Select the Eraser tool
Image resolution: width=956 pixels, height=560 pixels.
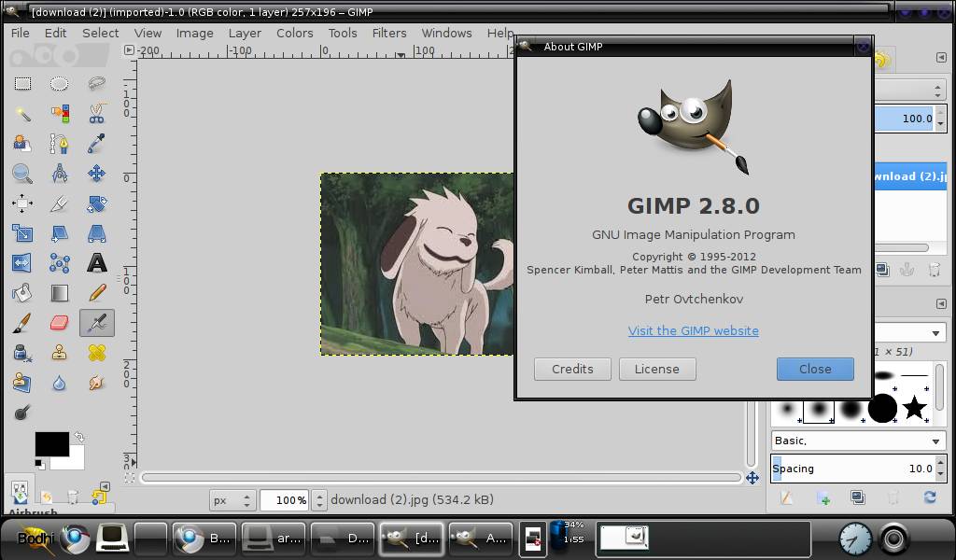pos(59,323)
